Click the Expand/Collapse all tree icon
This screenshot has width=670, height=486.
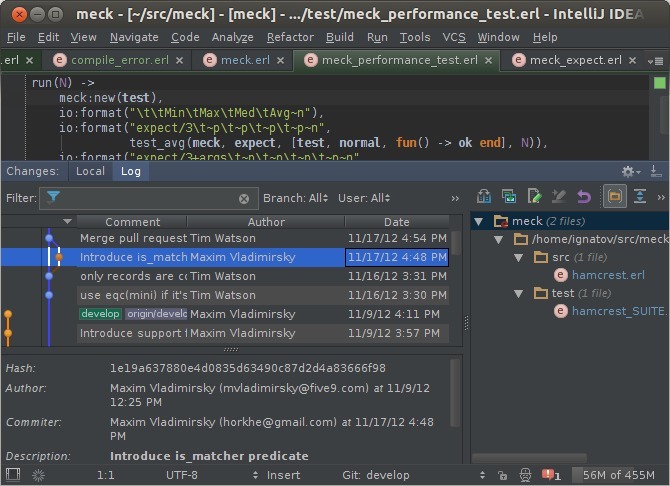(x=640, y=197)
